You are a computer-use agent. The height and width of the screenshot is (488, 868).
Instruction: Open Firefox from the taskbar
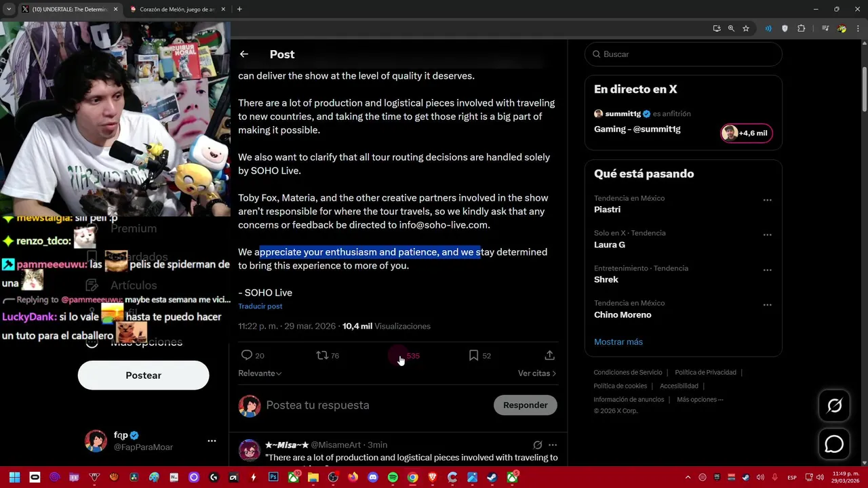(353, 477)
